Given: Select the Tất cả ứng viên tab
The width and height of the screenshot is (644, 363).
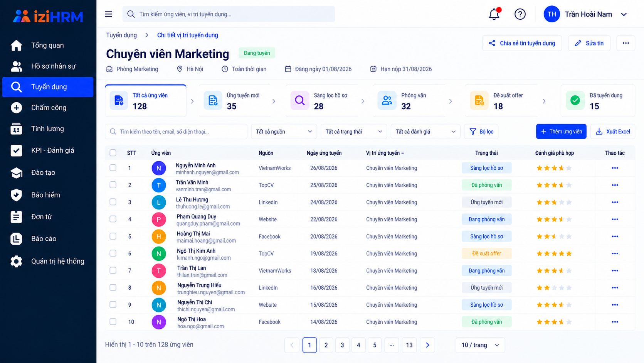Looking at the screenshot, I should pos(146,101).
